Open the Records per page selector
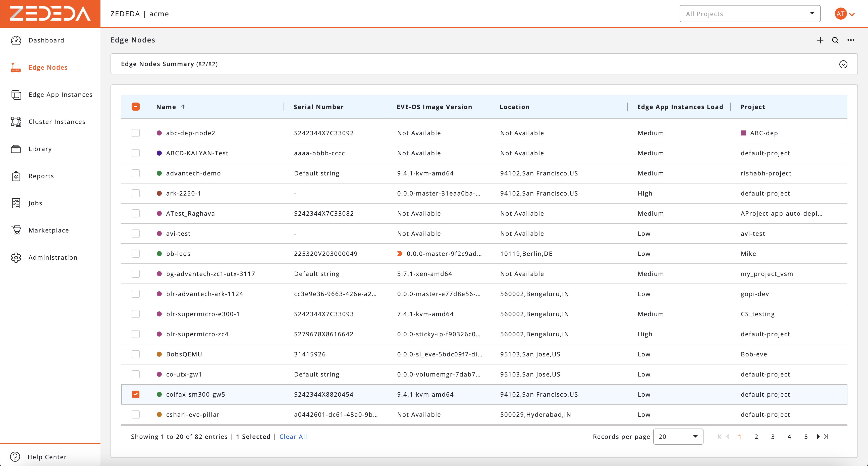 pyautogui.click(x=678, y=436)
